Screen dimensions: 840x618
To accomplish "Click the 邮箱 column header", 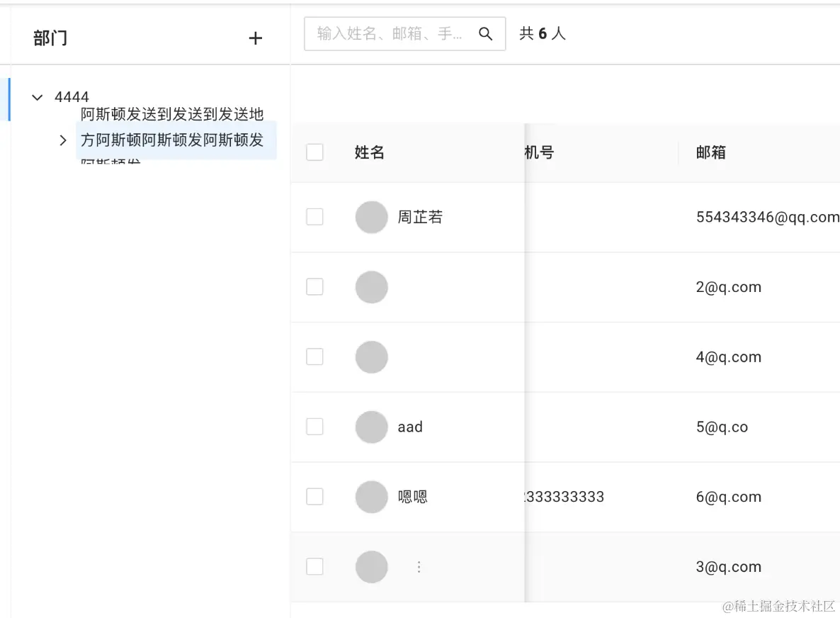I will [710, 152].
